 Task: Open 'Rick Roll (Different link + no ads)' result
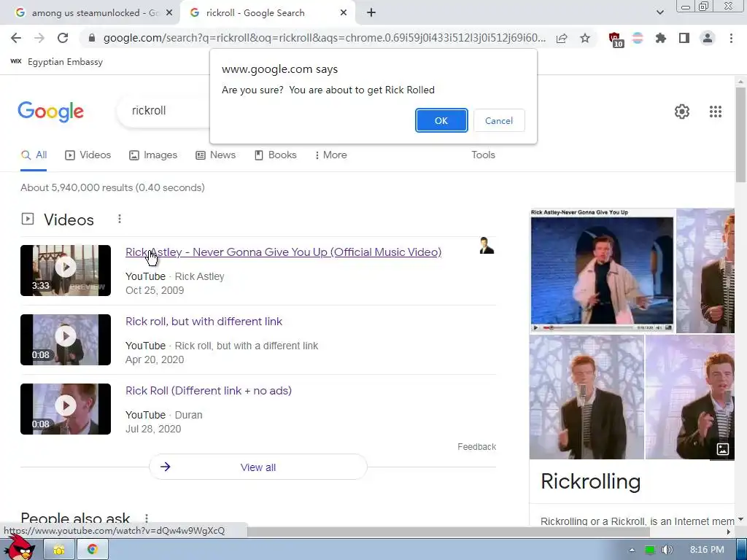[x=209, y=391]
